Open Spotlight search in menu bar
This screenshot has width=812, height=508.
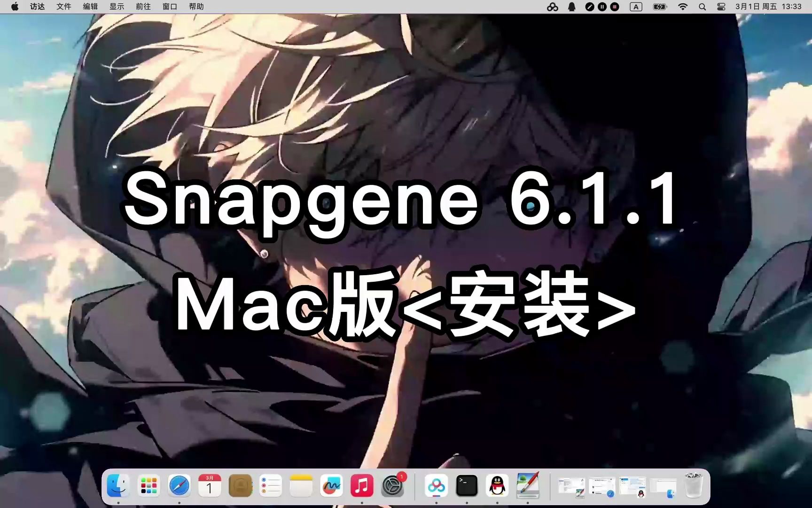pos(702,7)
